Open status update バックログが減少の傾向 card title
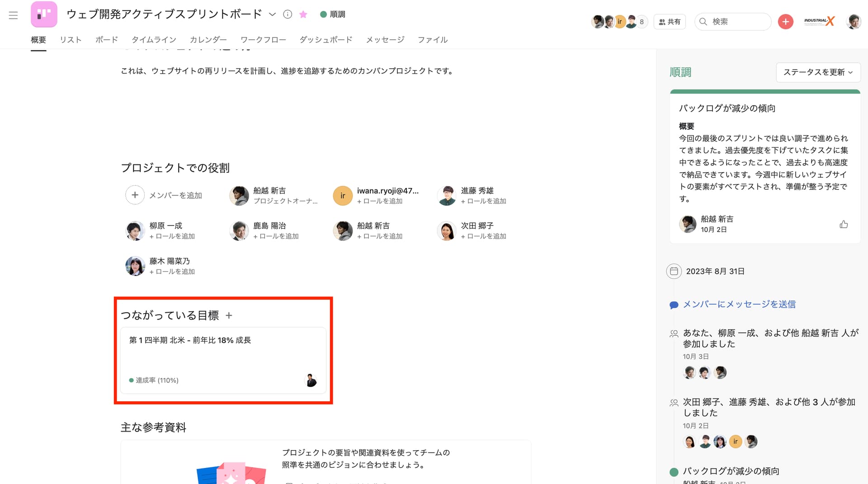Screen dimensions: 868x484 pos(727,108)
